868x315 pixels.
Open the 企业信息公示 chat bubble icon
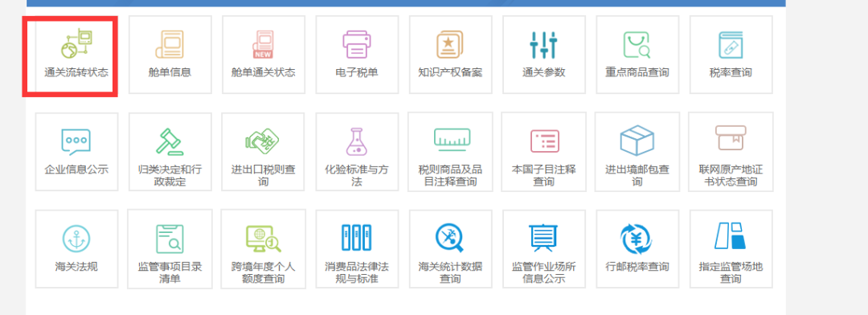(x=76, y=141)
